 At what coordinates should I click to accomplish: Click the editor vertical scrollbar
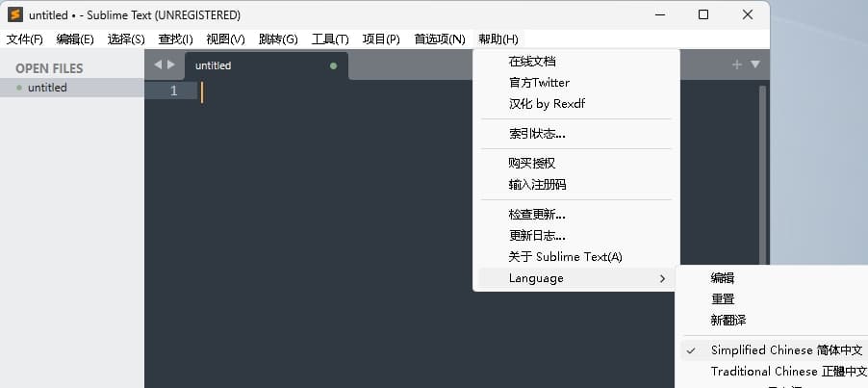762,176
